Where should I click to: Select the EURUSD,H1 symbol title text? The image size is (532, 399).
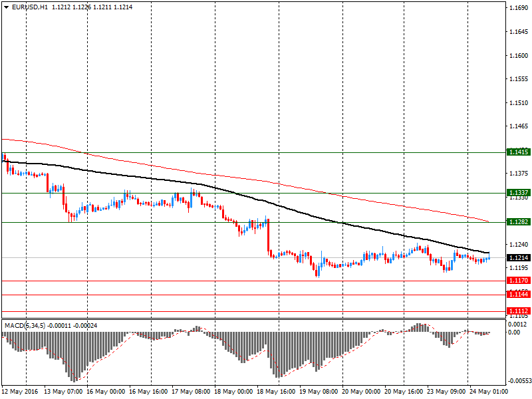[29, 7]
